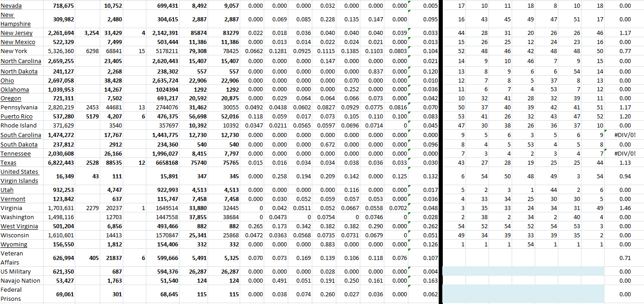The height and width of the screenshot is (304, 644).
Task: Click the 1.46 value in Virginia row
Action: point(625,208)
